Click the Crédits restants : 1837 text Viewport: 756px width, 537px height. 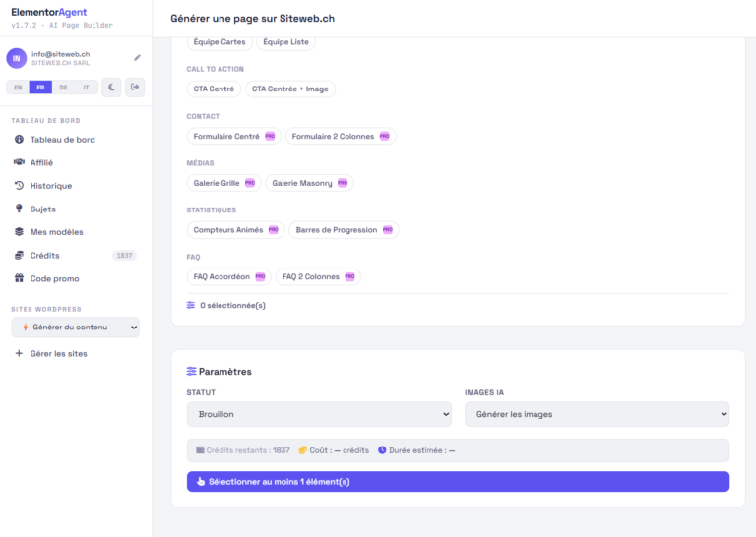pyautogui.click(x=248, y=450)
